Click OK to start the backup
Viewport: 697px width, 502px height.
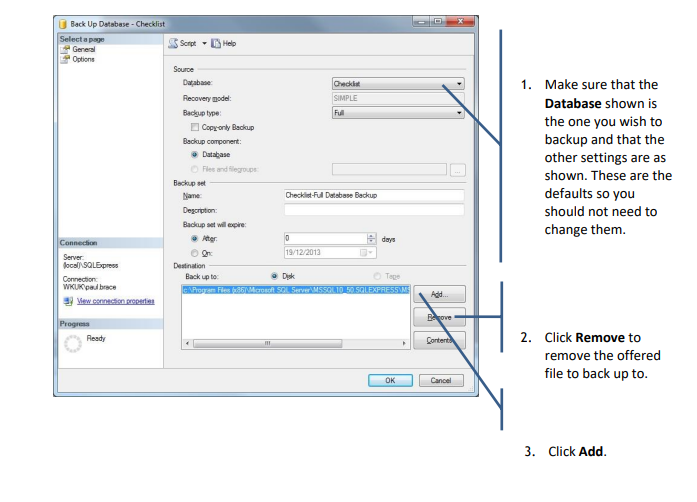[390, 381]
